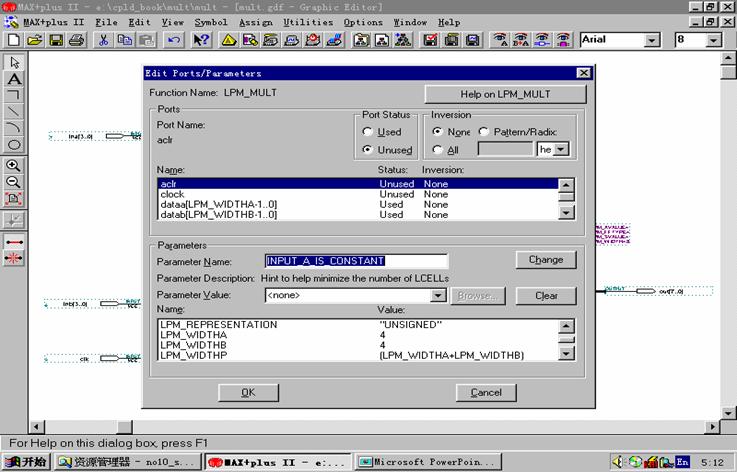Click the Print toolbar icon
The width and height of the screenshot is (737, 472).
coord(77,40)
